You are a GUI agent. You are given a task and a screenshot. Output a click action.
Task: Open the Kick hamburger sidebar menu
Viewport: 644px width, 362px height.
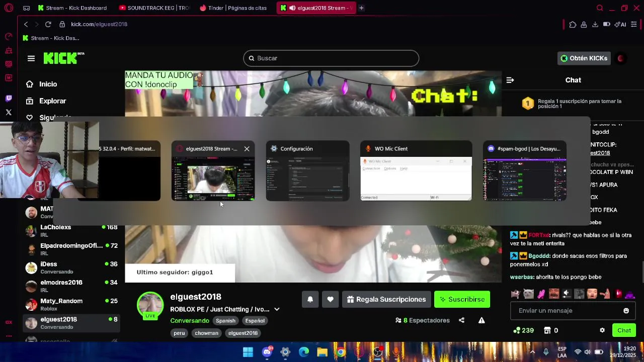coord(31,58)
